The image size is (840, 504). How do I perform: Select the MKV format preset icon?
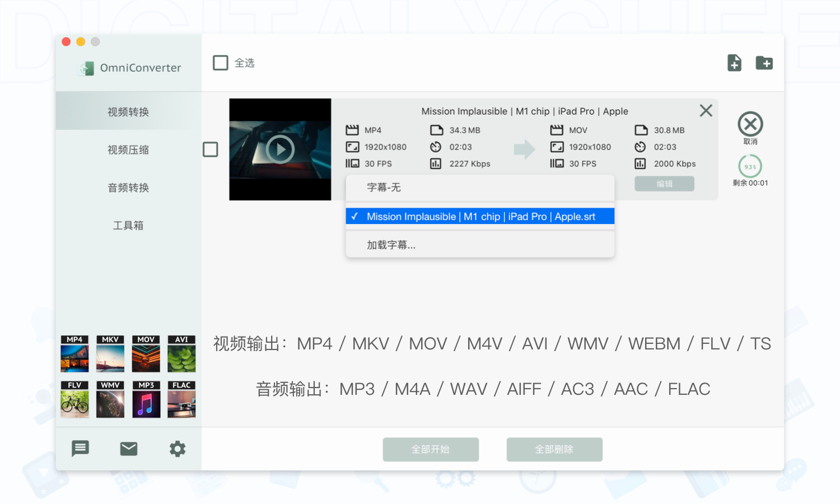point(110,354)
